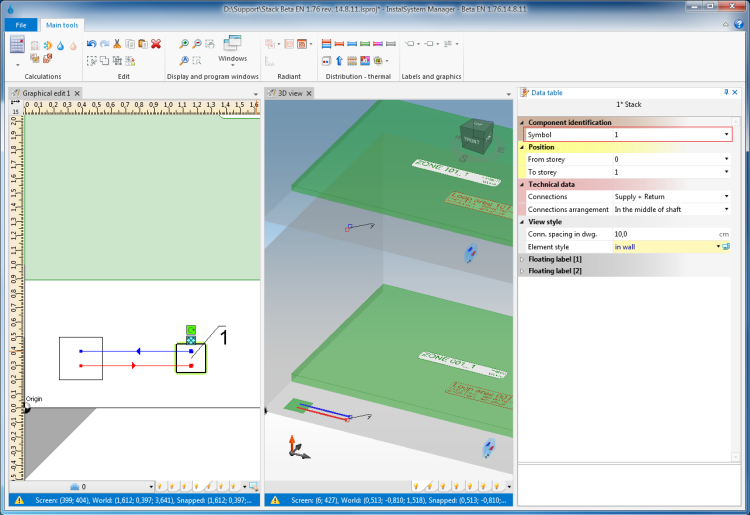Click the Help question mark icon
This screenshot has width=750, height=515.
point(739,24)
